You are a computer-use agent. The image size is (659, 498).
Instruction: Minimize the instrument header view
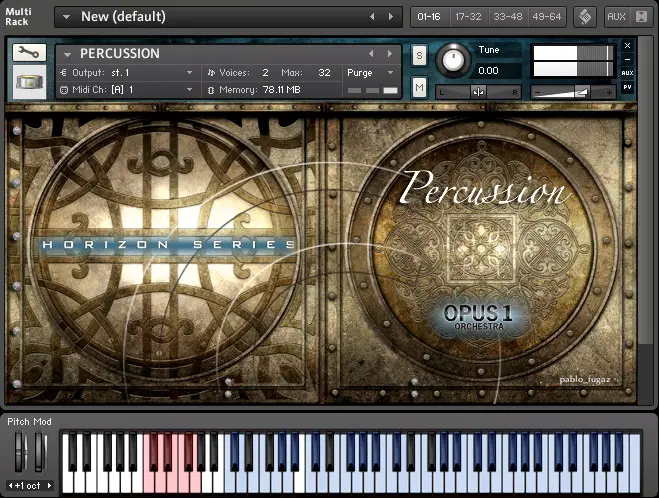627,59
